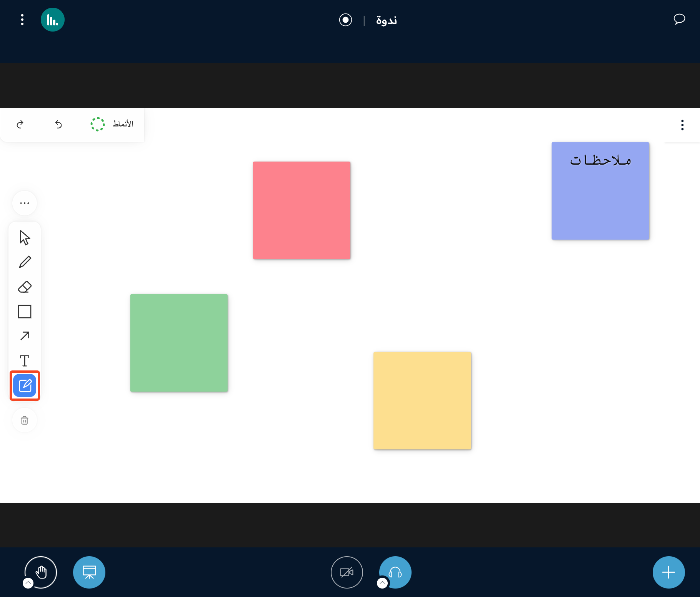The height and width of the screenshot is (597, 700).
Task: Open the plus actions button
Action: pyautogui.click(x=668, y=572)
